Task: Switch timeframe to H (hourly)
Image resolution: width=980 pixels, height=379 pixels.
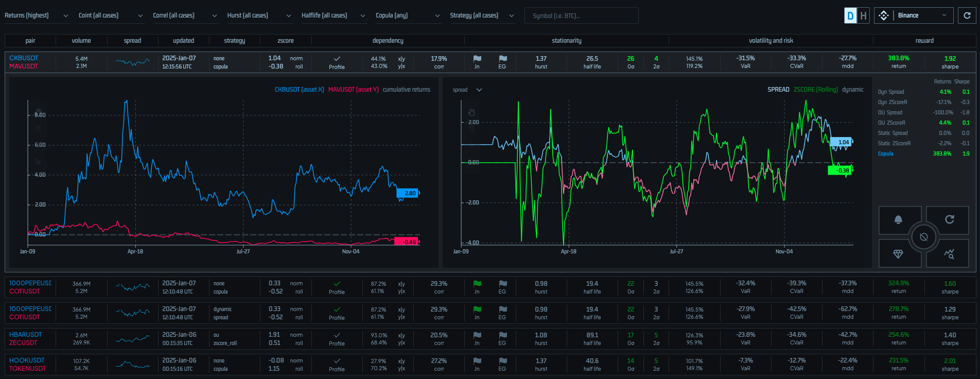Action: click(863, 15)
